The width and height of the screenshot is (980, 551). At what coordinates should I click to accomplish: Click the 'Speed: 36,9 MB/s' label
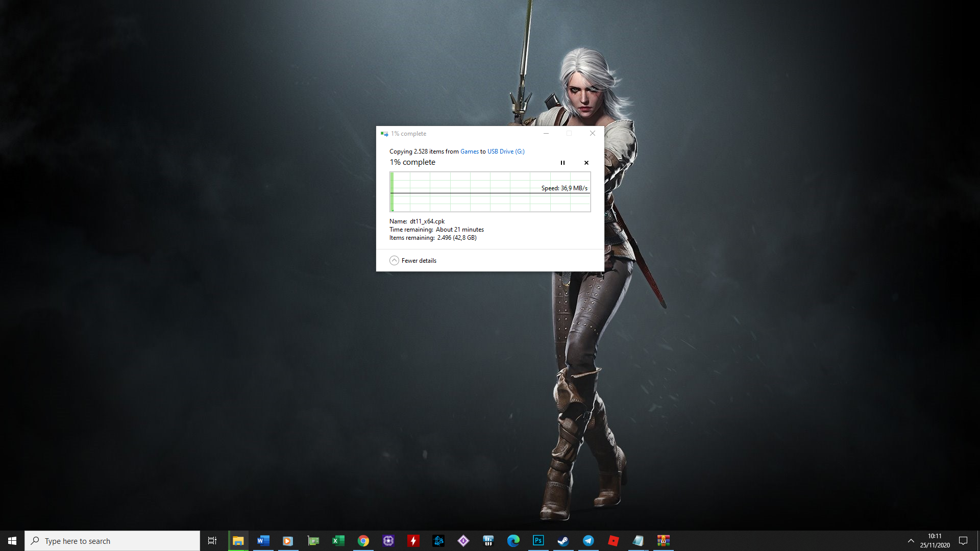(565, 188)
